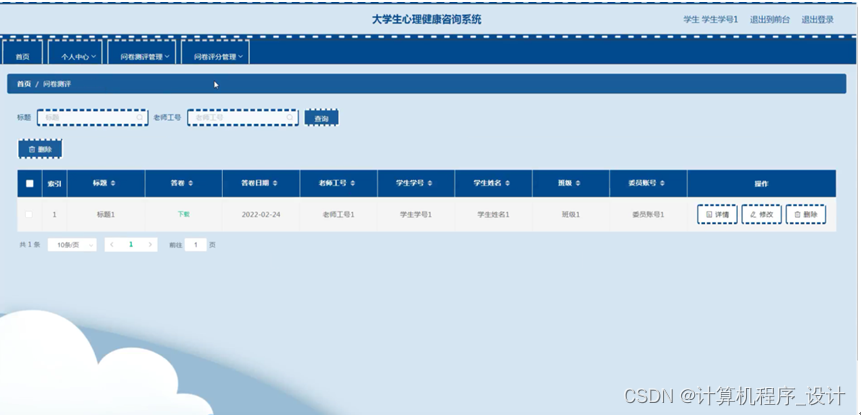Click 学生 学生学号1 user label
This screenshot has width=861, height=415.
pyautogui.click(x=711, y=20)
